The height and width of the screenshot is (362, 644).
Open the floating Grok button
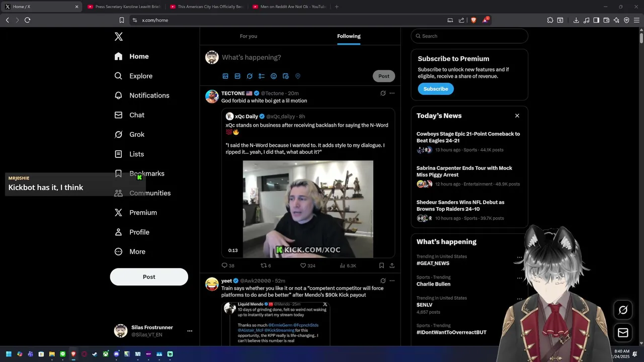pos(623,310)
